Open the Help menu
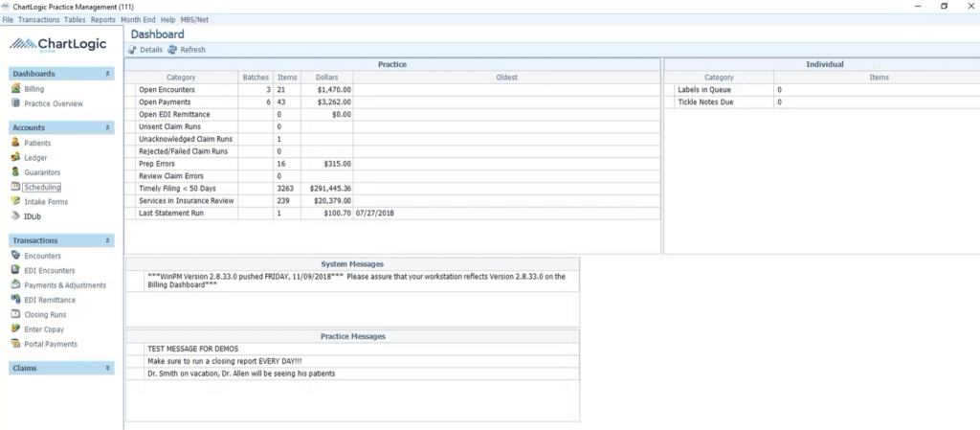980x430 pixels. point(167,20)
